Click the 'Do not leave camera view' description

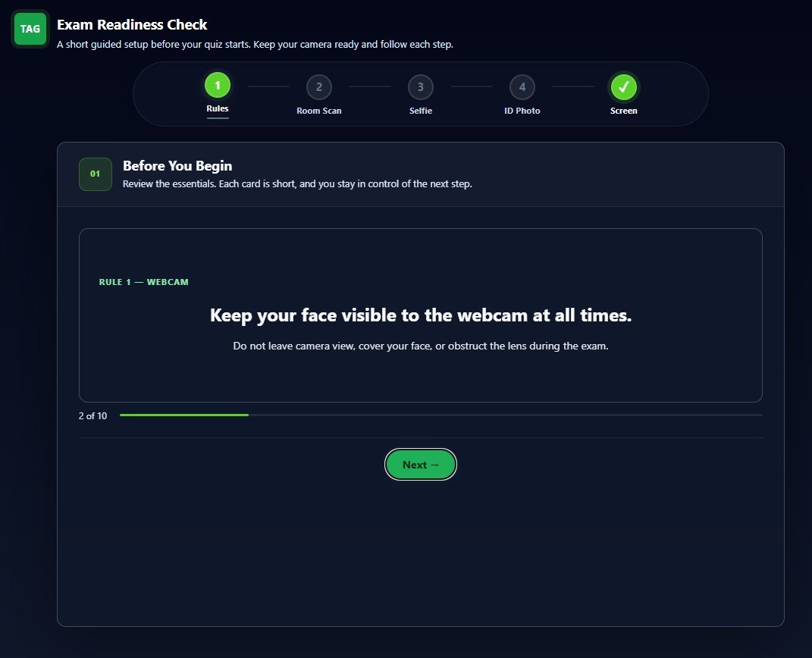point(421,346)
